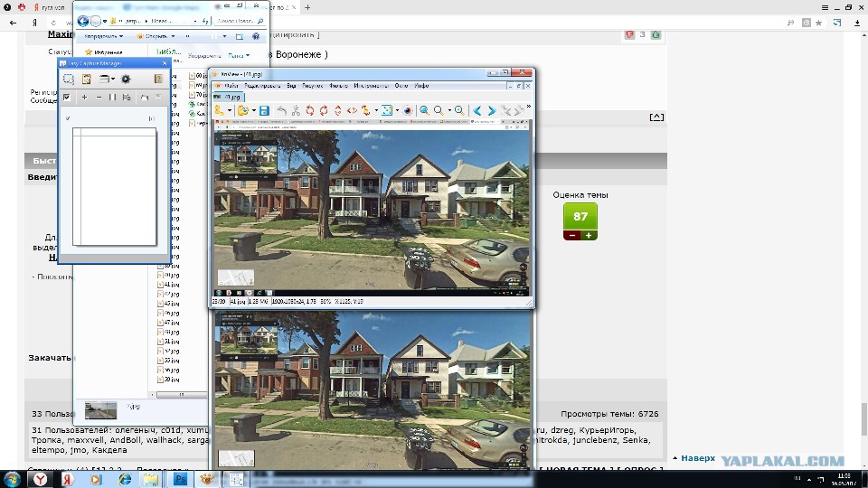868x488 pixels.
Task: Click the plus icon in Easy Capture Manager
Action: [84, 98]
